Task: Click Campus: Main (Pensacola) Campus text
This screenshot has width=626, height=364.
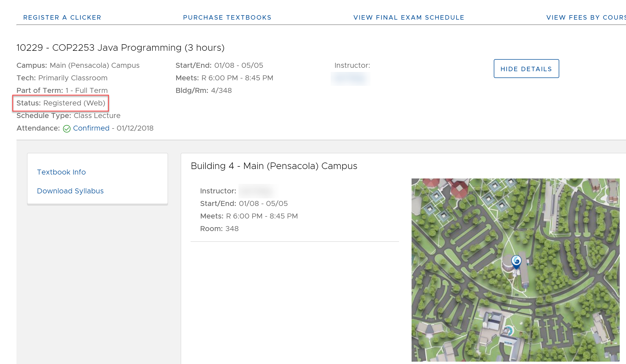Action: (x=78, y=65)
